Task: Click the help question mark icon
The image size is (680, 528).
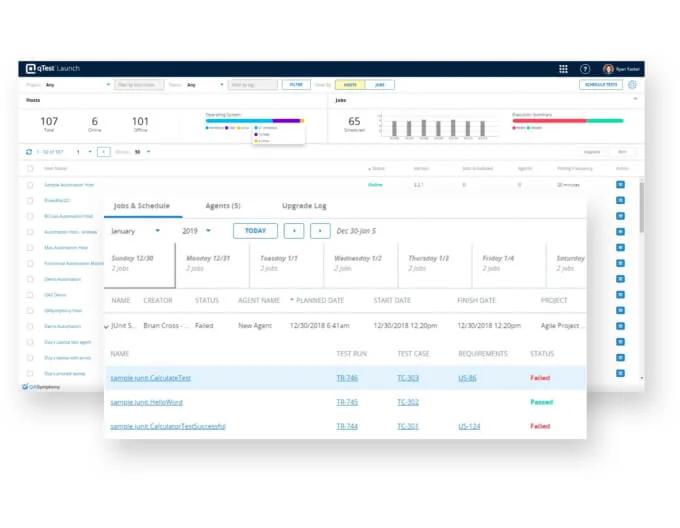Action: (x=585, y=69)
